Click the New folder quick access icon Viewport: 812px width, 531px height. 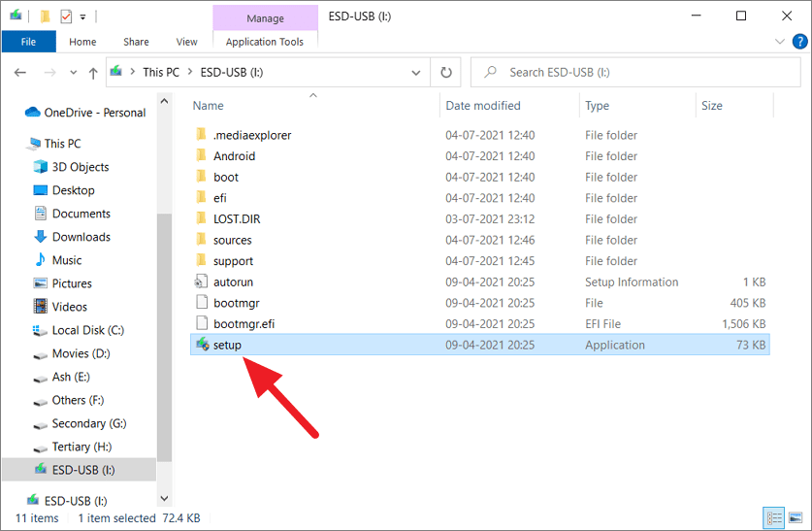point(45,17)
